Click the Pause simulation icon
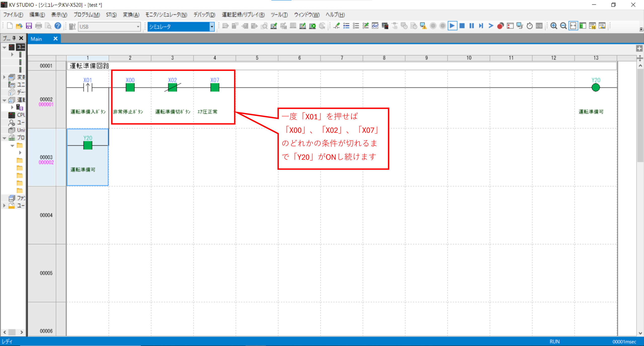This screenshot has height=346, width=644. (471, 26)
